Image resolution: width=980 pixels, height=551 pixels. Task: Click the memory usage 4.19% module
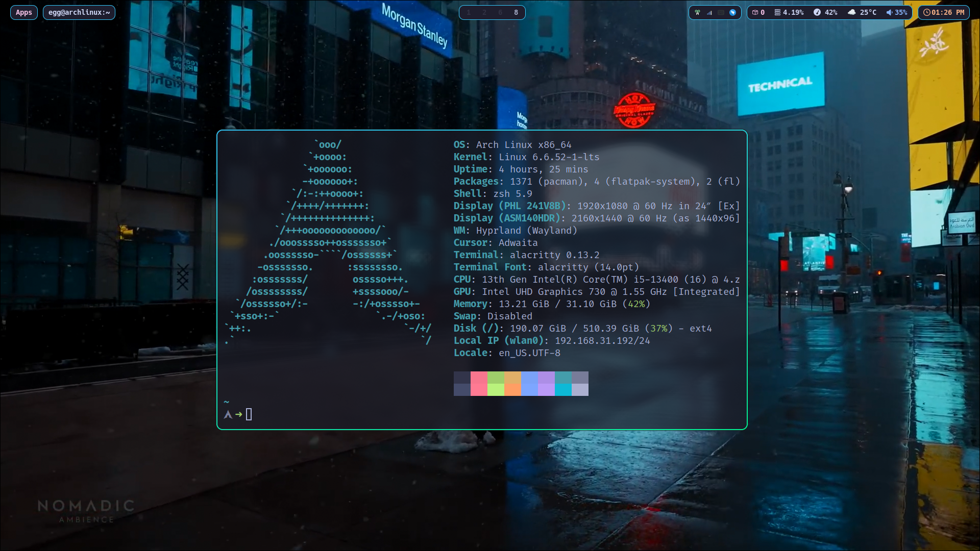click(789, 12)
